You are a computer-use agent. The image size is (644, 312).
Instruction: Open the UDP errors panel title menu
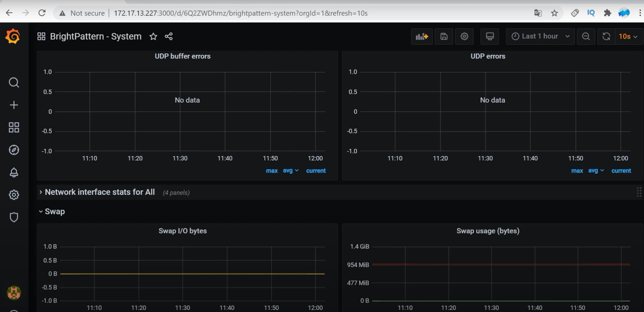(x=488, y=56)
